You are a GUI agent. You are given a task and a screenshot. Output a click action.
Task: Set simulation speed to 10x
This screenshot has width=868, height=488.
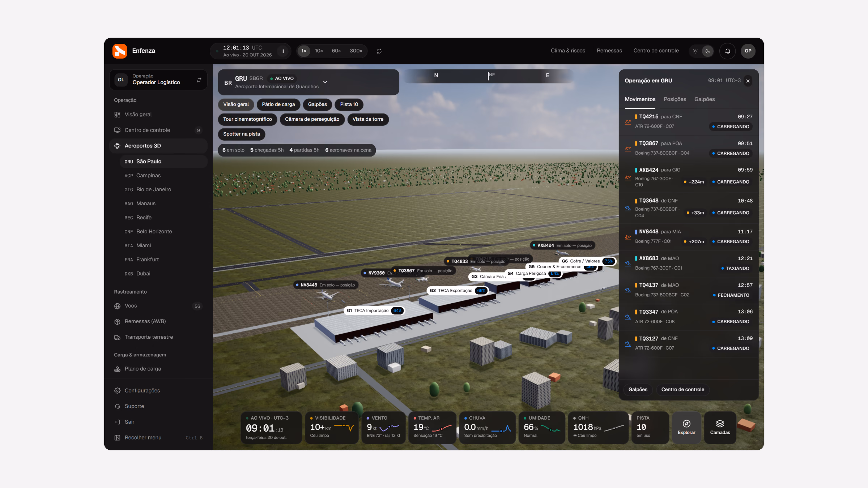pos(319,51)
